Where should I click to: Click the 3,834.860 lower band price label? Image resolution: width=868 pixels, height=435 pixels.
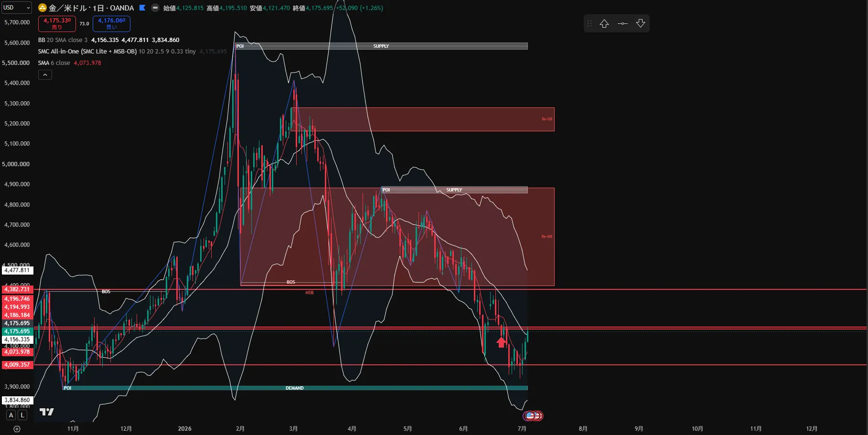pos(17,400)
